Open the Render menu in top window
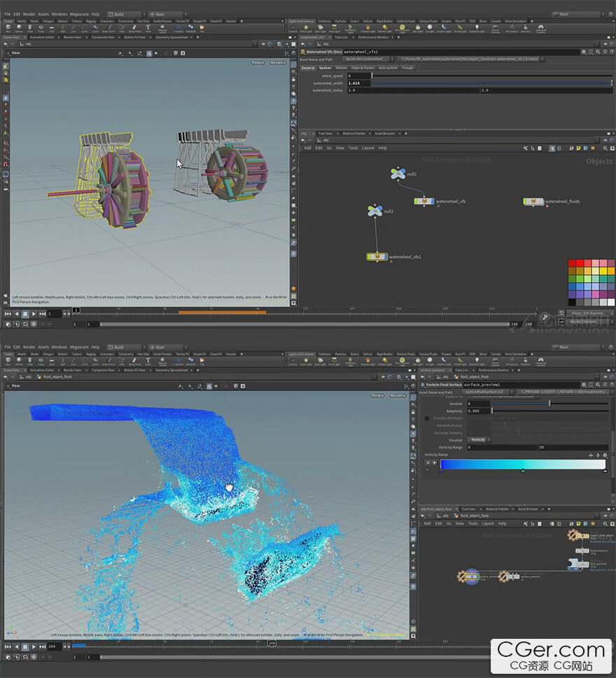616x678 pixels. coord(29,14)
